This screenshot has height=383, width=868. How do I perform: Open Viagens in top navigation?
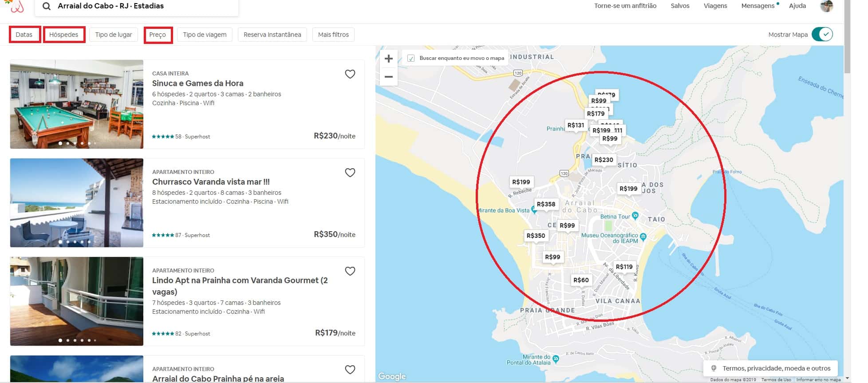point(715,6)
